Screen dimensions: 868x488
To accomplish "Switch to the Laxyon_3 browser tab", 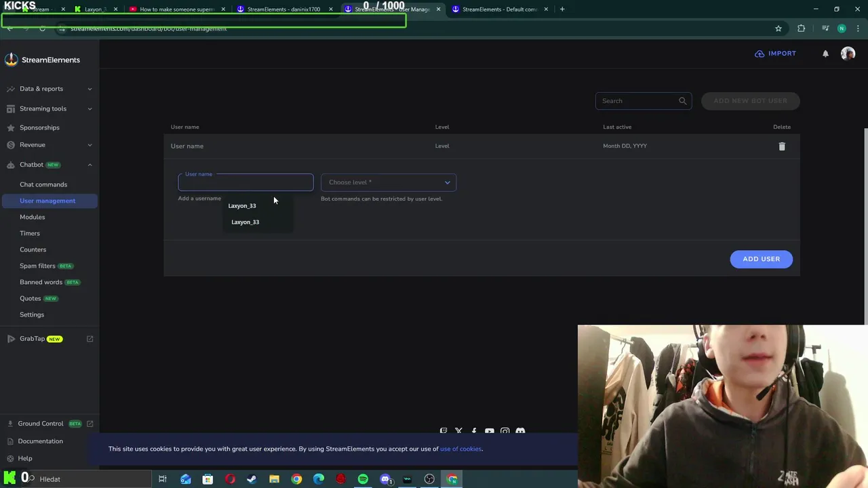I will [x=96, y=9].
